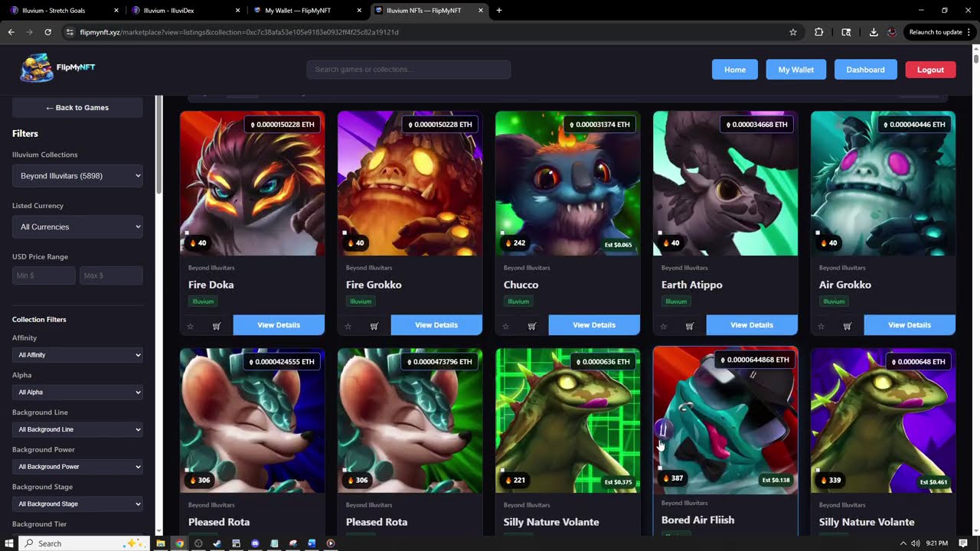Image resolution: width=980 pixels, height=551 pixels.
Task: Focus the search games or collections field
Action: 409,70
